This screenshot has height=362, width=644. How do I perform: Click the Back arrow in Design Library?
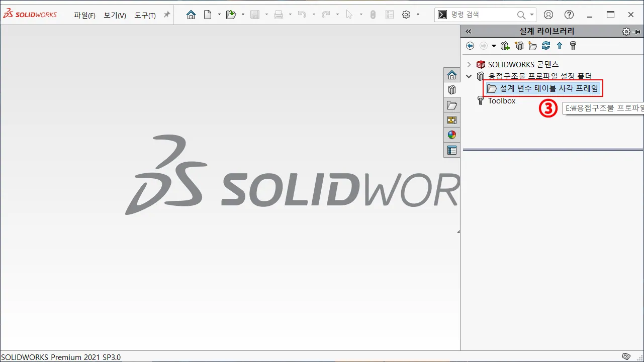[470, 46]
